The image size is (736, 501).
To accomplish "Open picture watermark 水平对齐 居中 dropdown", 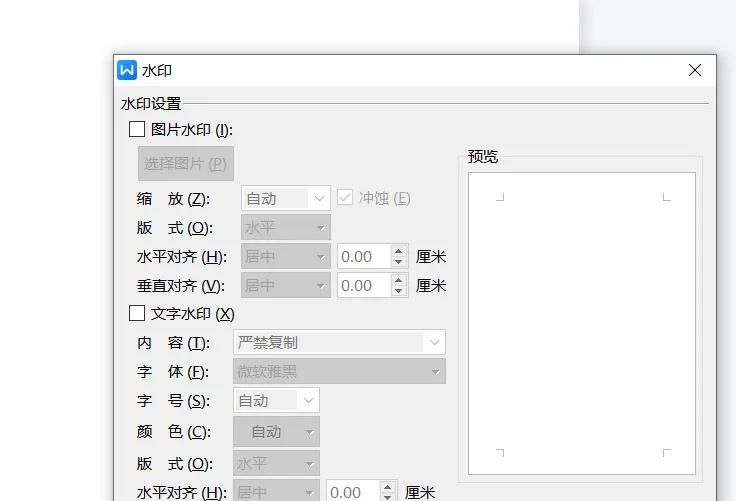I will coord(286,257).
